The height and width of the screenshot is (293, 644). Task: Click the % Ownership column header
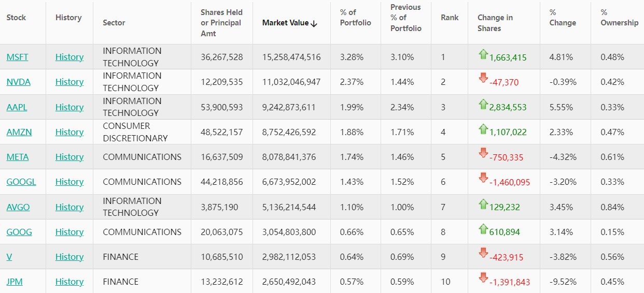pos(619,18)
